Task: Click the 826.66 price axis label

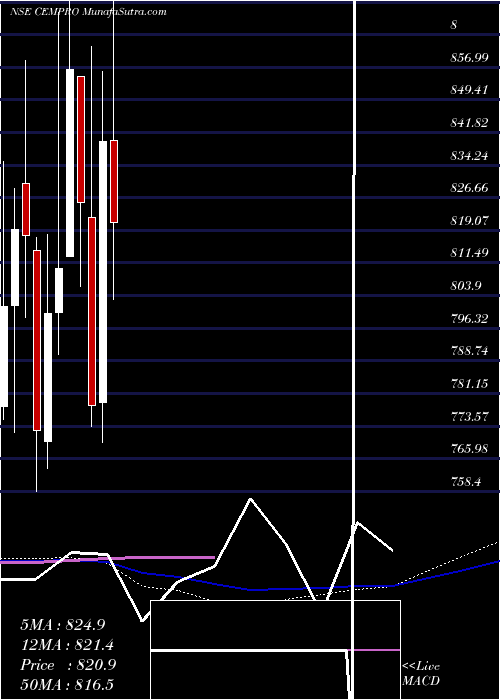Action: 469,188
